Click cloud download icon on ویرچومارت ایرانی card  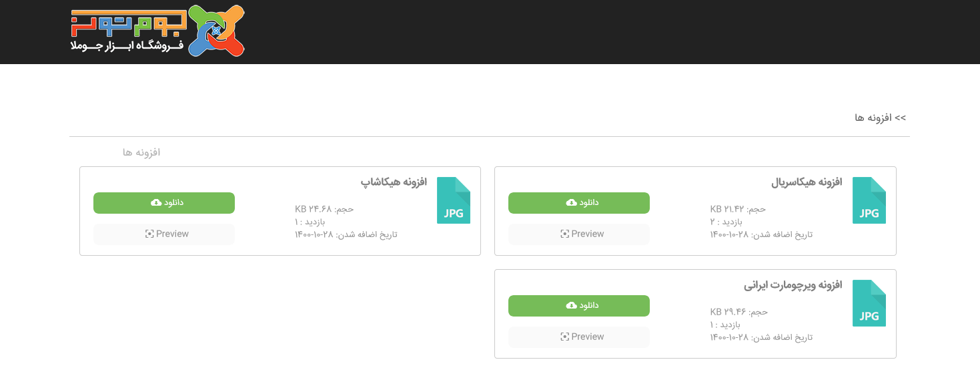coord(572,305)
